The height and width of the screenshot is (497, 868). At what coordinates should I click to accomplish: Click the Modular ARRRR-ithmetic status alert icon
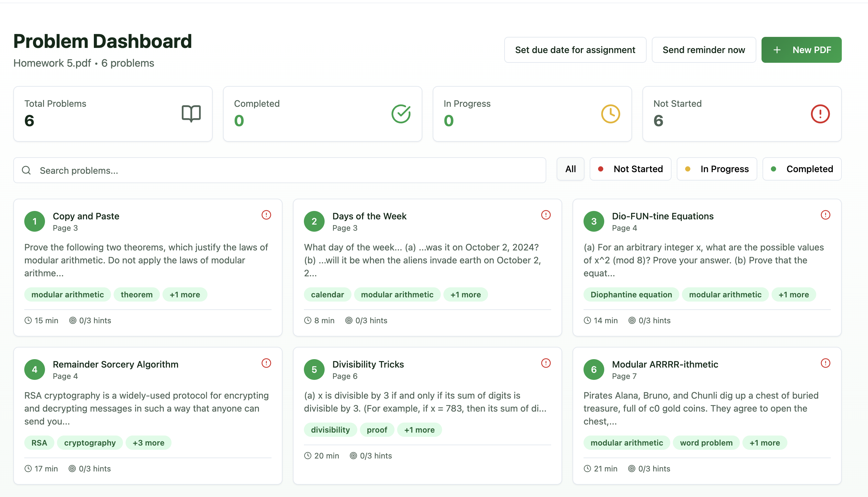(x=825, y=363)
